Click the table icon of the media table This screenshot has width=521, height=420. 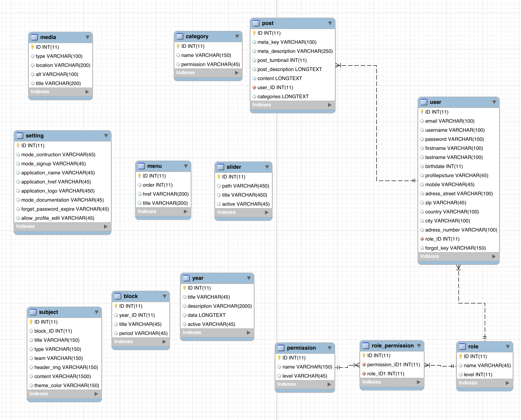[x=34, y=37]
